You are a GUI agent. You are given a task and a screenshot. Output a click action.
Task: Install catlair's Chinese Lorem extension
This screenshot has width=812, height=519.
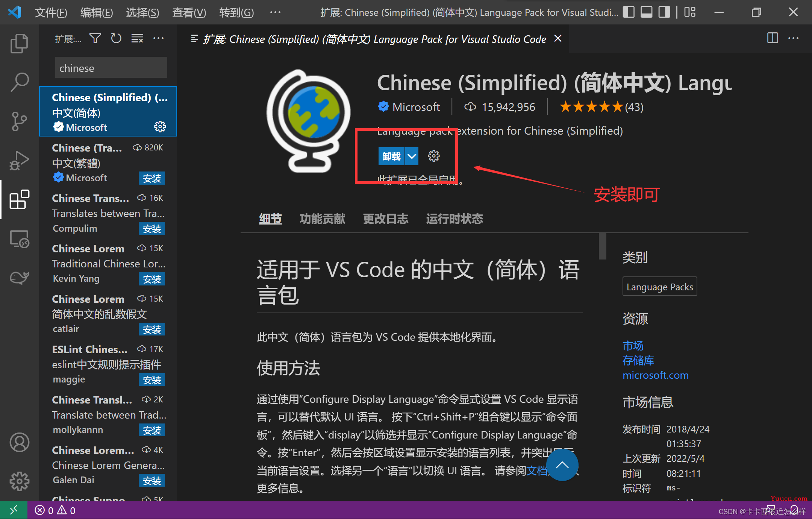click(152, 329)
